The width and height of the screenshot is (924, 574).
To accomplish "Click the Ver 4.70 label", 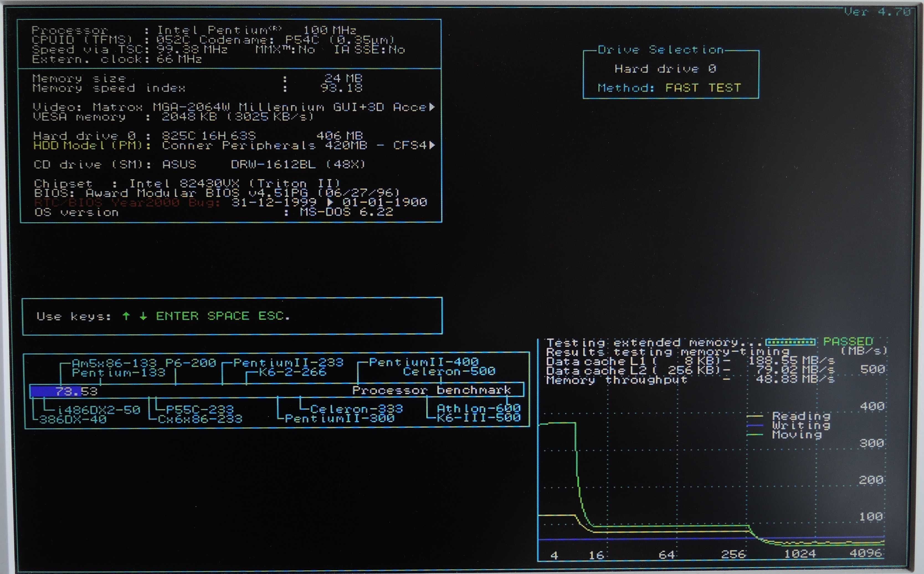I will click(877, 12).
